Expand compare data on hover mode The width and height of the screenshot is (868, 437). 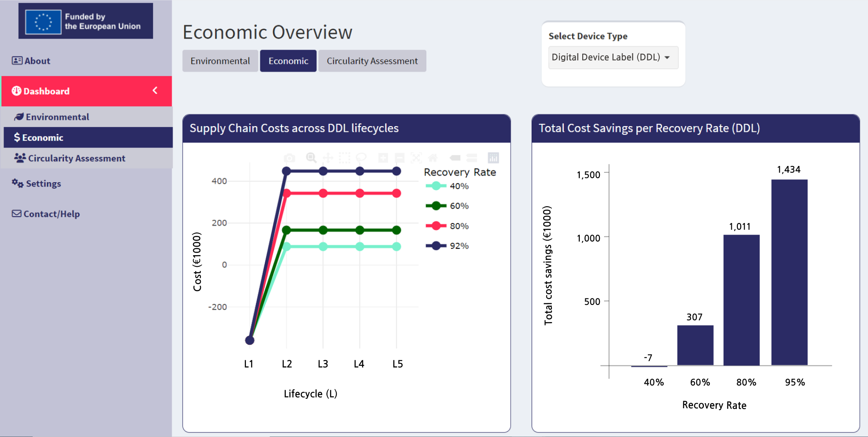click(x=472, y=158)
